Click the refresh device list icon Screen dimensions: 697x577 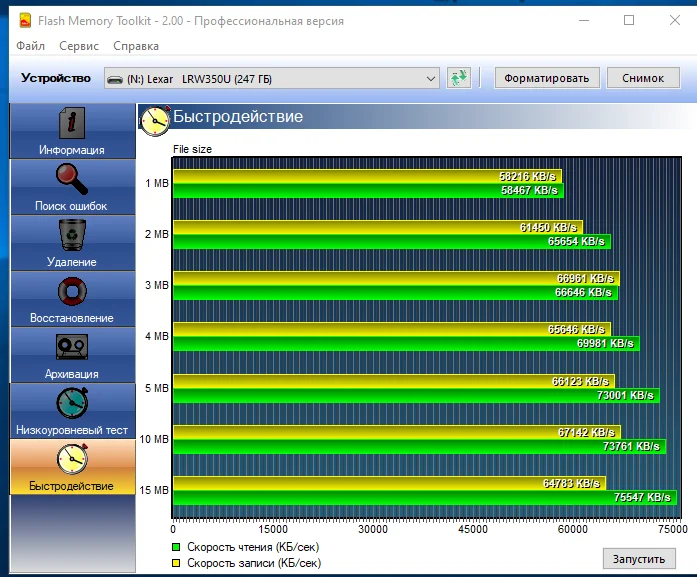coord(459,78)
